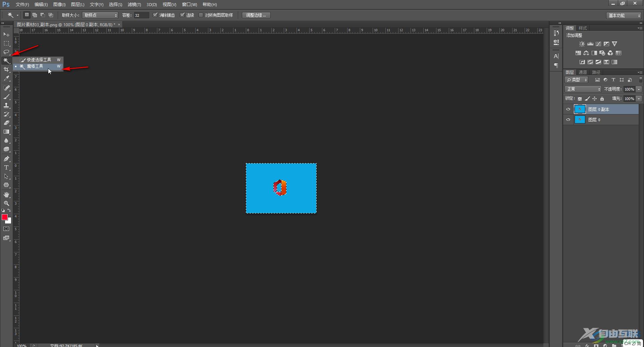Click the new selection mode button
The width and height of the screenshot is (644, 347).
pos(27,15)
